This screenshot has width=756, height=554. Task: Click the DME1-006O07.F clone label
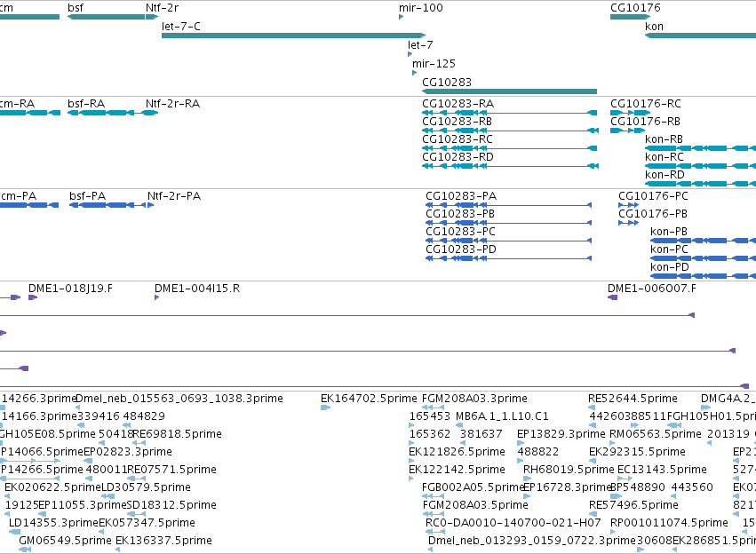click(652, 289)
